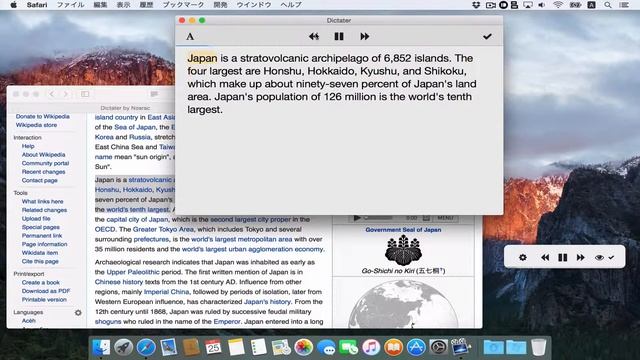
Task: Show the sidebar in the Safari window
Action: pos(85,94)
